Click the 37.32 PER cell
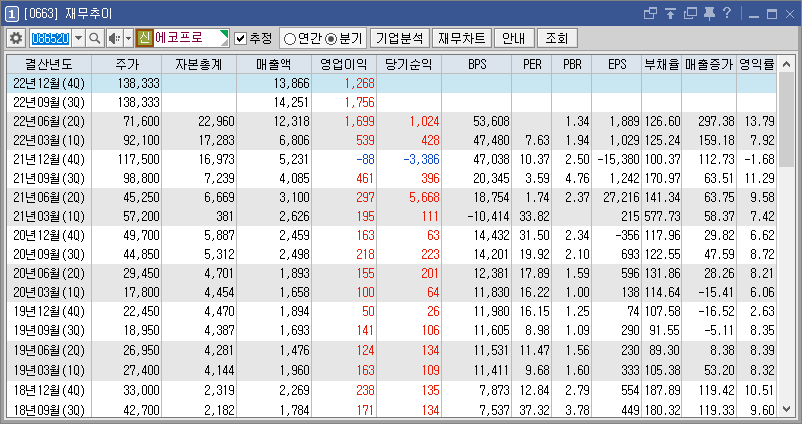The image size is (802, 424). [x=534, y=410]
